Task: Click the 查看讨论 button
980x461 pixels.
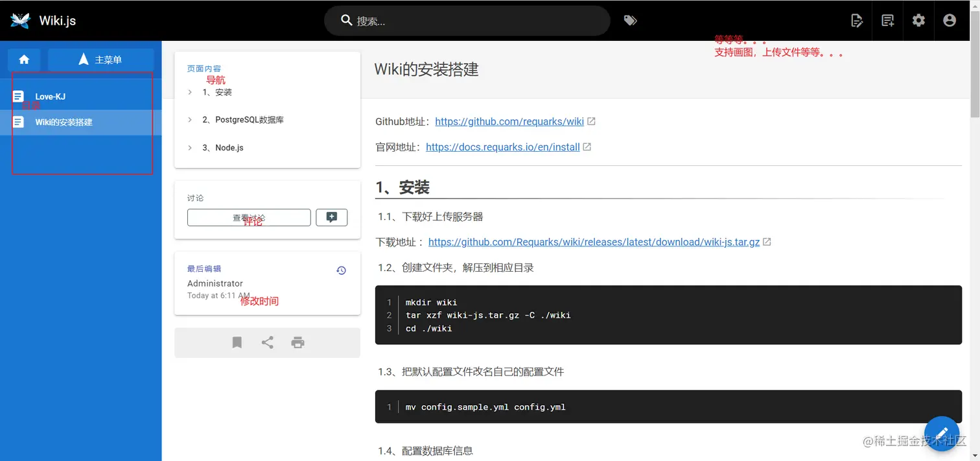Action: 249,218
